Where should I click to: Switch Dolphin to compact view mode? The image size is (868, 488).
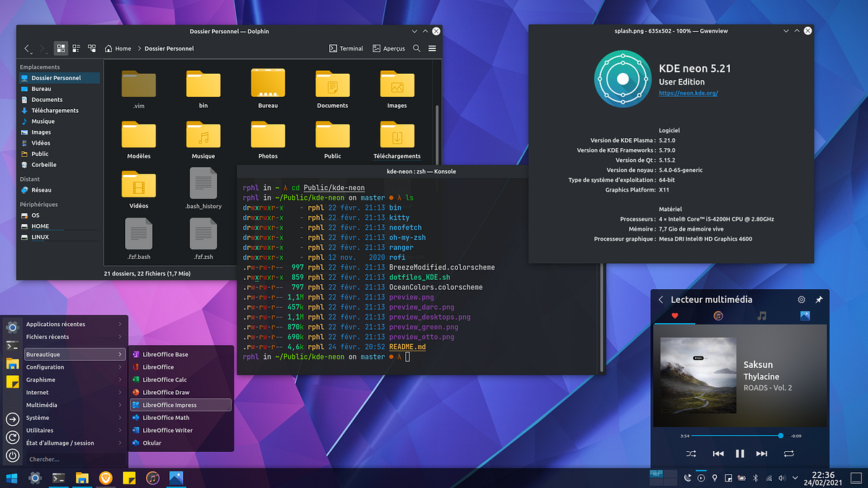(76, 48)
